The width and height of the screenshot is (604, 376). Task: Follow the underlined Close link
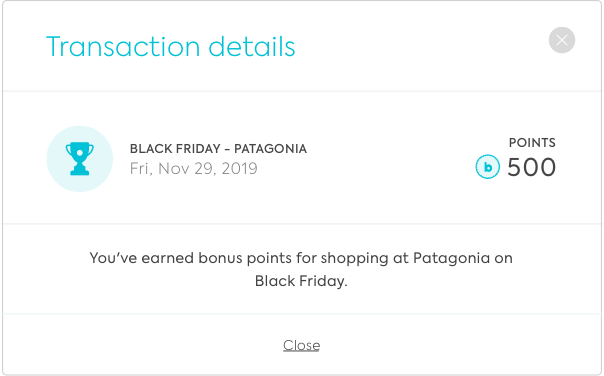click(x=301, y=345)
